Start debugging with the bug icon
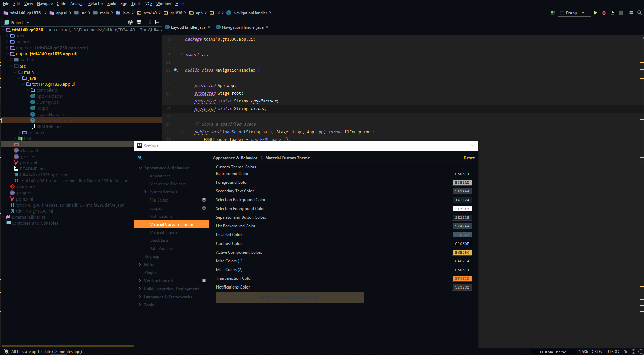644x355 pixels. [x=604, y=13]
